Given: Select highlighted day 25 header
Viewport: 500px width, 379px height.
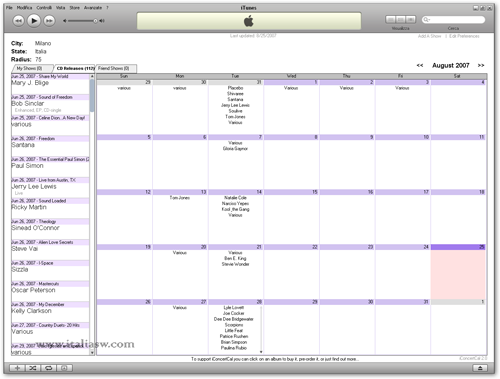Looking at the screenshot, I should pos(458,247).
